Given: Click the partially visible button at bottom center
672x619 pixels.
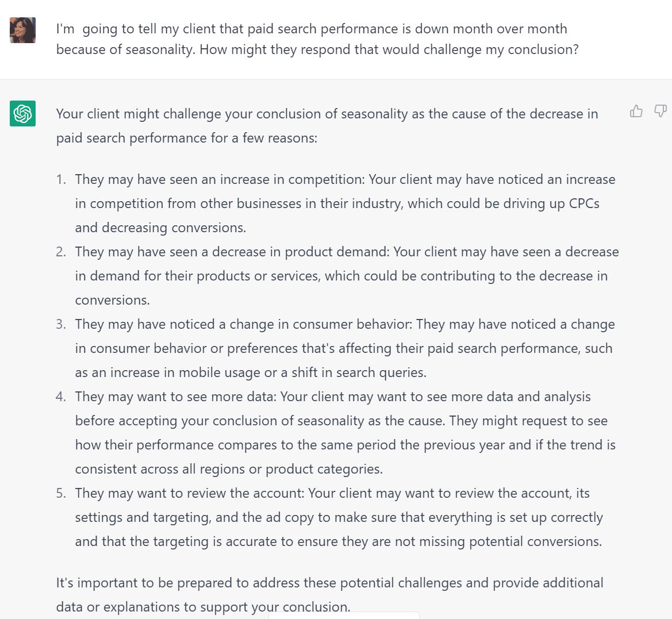Looking at the screenshot, I should pyautogui.click(x=344, y=616).
